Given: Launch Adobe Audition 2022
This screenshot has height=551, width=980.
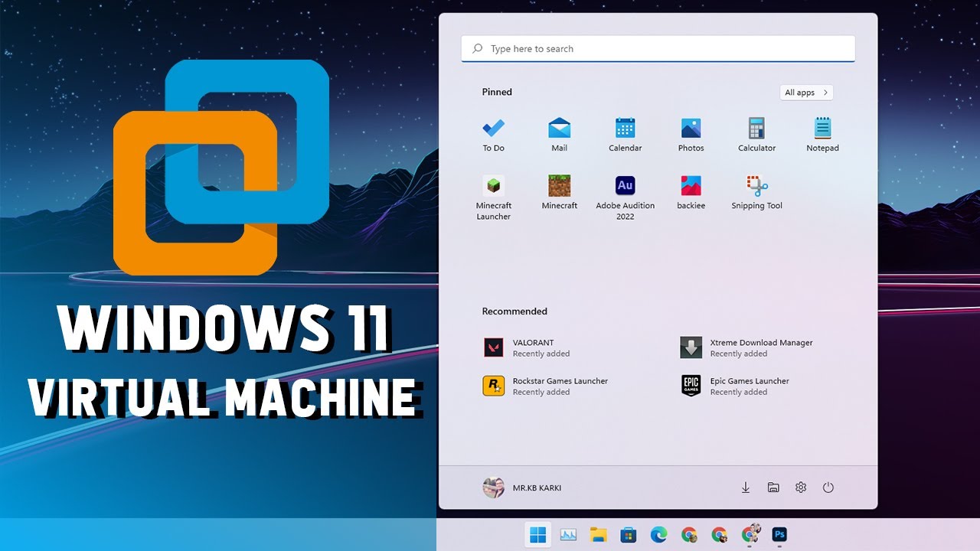Looking at the screenshot, I should pos(626,197).
